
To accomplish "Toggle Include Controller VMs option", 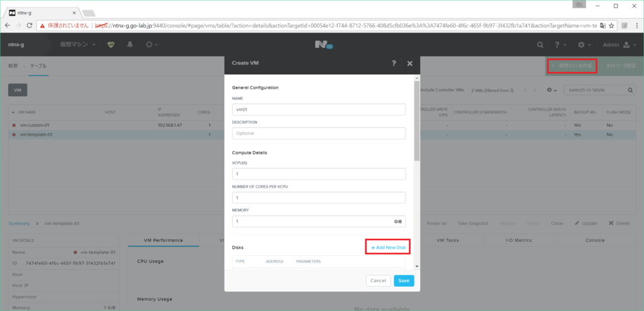I will pos(441,90).
